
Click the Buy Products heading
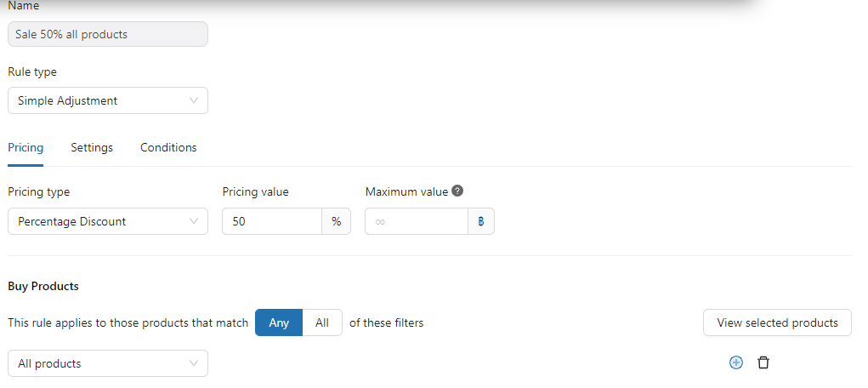point(43,286)
